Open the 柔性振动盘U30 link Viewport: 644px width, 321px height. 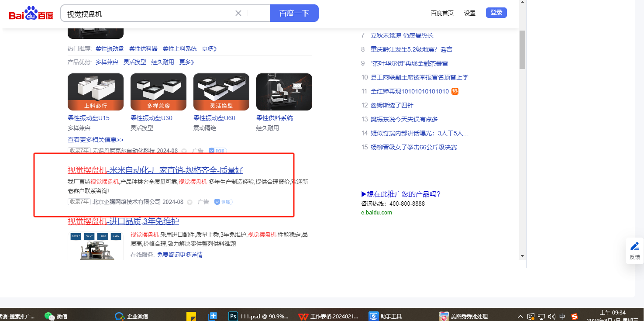tap(152, 118)
